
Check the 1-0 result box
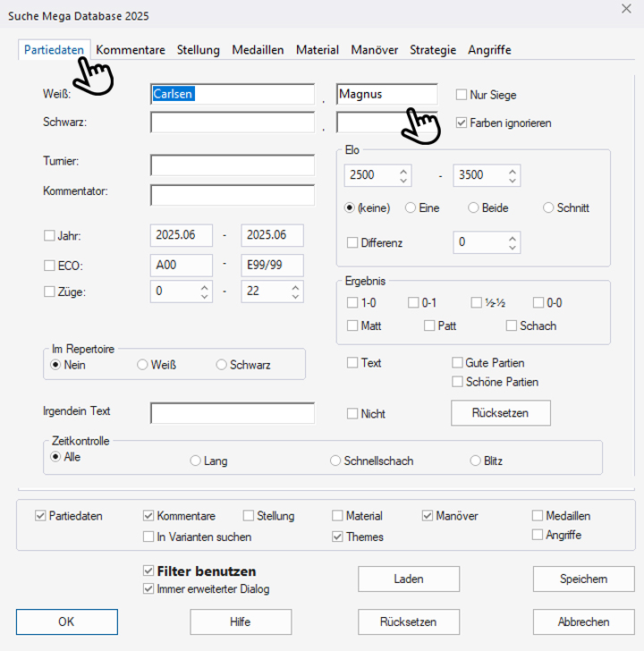(353, 303)
